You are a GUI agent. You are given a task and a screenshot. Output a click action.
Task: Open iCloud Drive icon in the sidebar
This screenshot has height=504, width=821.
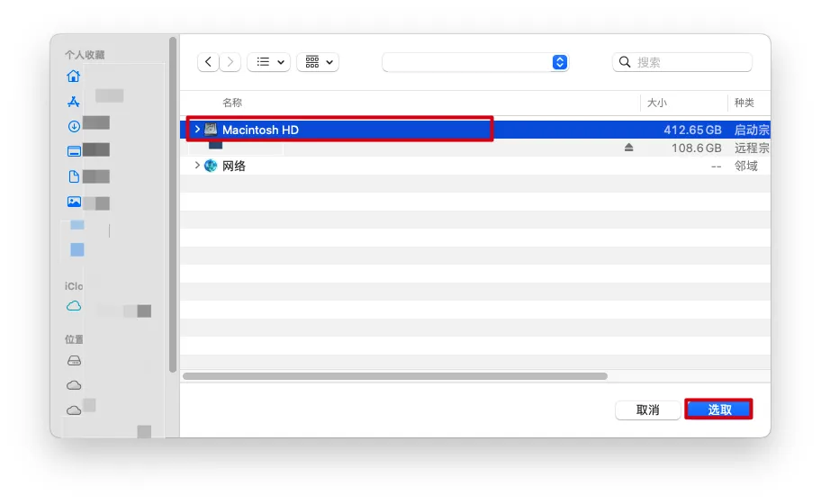point(74,306)
